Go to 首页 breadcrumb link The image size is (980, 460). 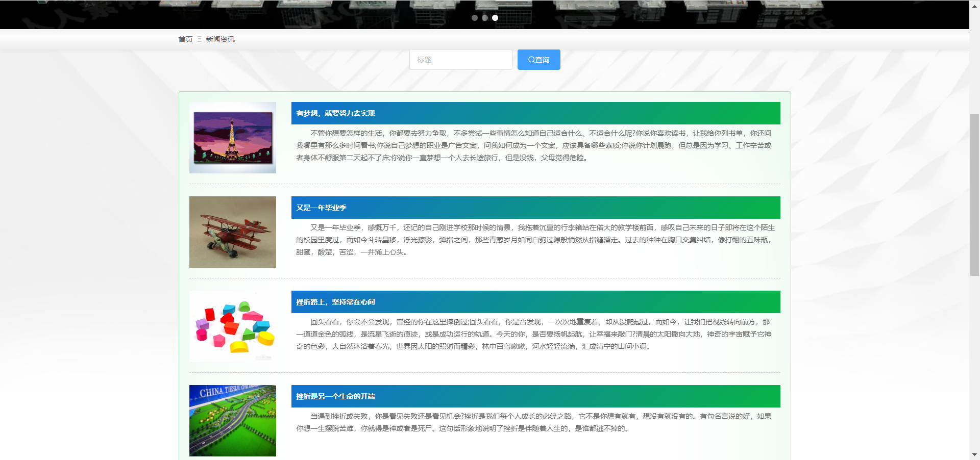185,39
